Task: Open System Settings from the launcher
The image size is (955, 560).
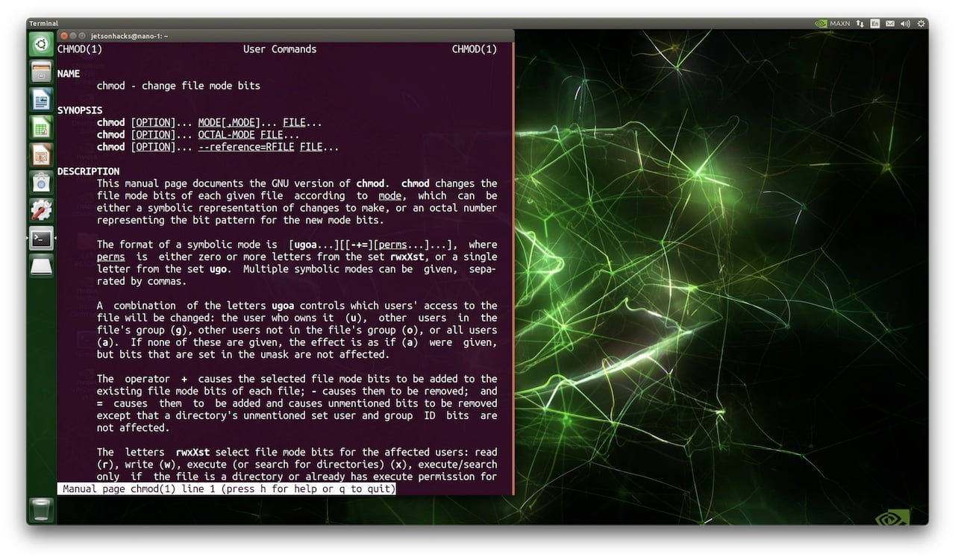Action: [x=40, y=210]
